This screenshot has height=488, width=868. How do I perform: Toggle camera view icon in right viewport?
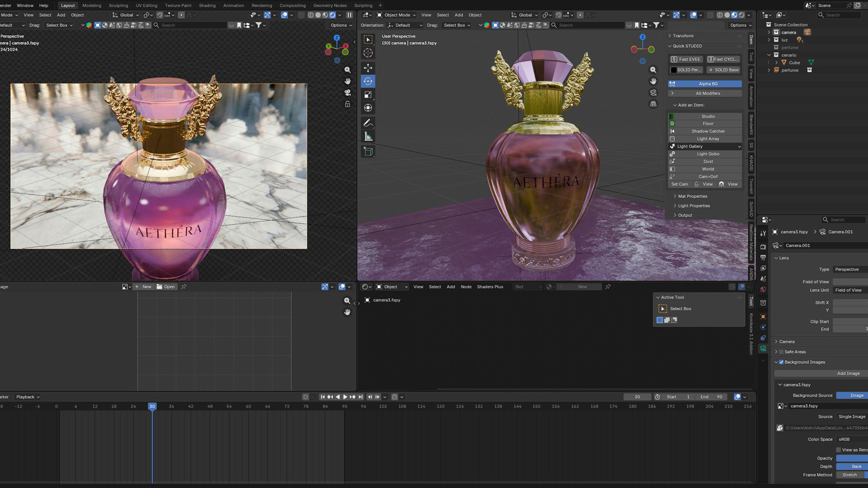pyautogui.click(x=653, y=93)
